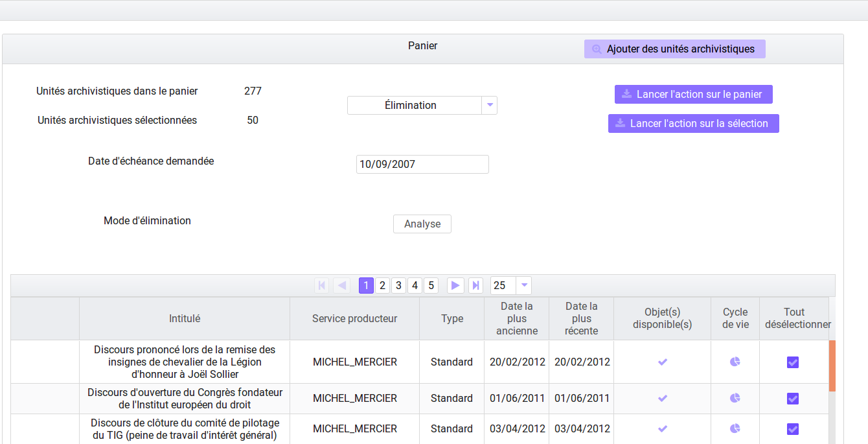Go to next page arrow
This screenshot has width=868, height=444.
(x=455, y=285)
